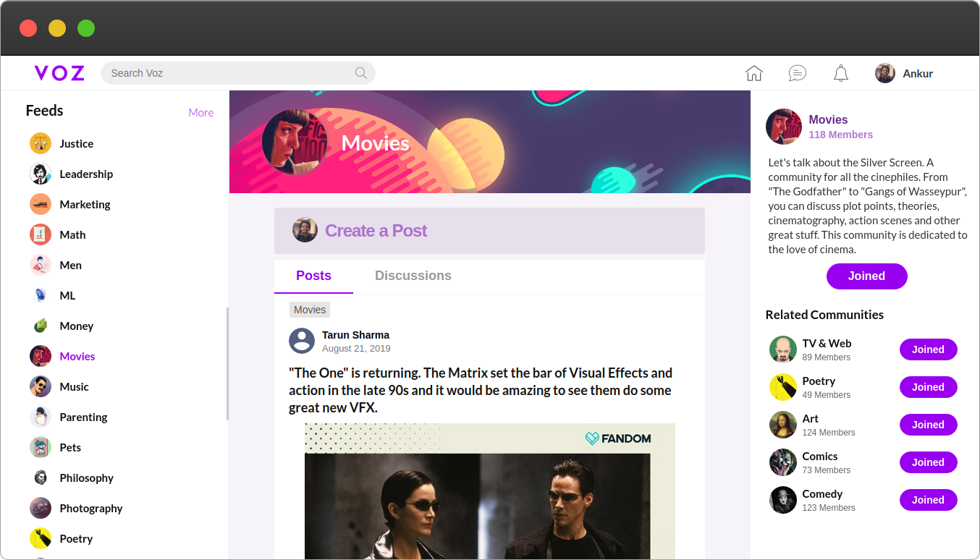Click the Marketing feed icon
The width and height of the screenshot is (980, 560).
click(41, 204)
